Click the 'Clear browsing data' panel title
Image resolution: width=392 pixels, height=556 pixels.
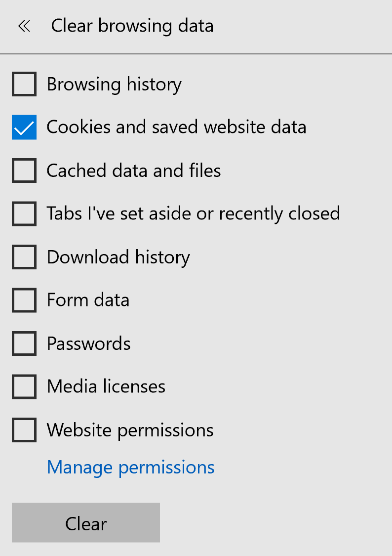click(x=132, y=26)
